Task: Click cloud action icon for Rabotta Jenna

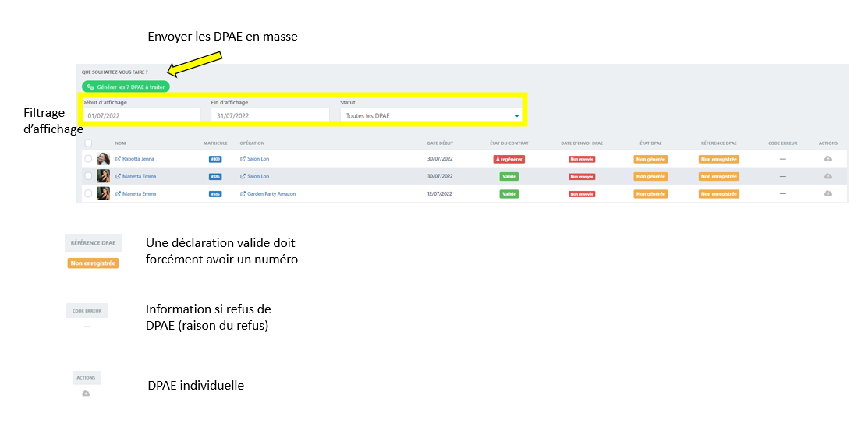Action: coord(827,159)
